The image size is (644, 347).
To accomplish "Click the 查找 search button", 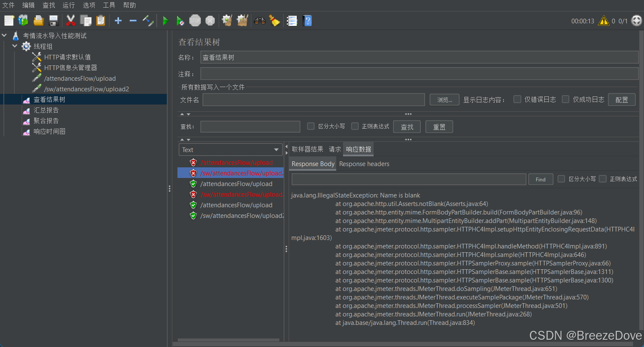I will click(407, 127).
